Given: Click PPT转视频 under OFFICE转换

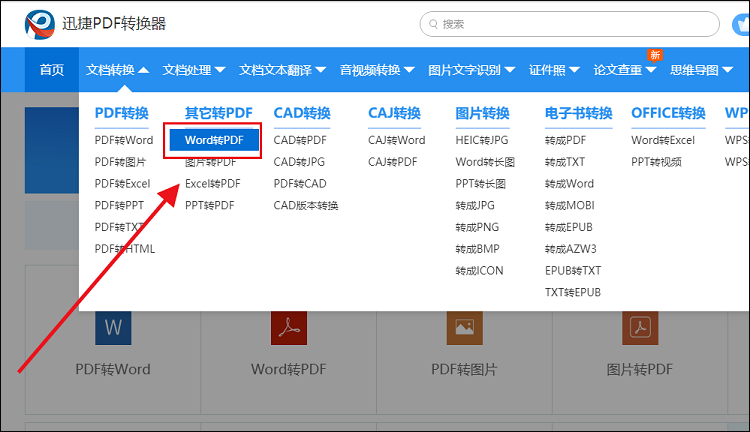Looking at the screenshot, I should pyautogui.click(x=656, y=162).
